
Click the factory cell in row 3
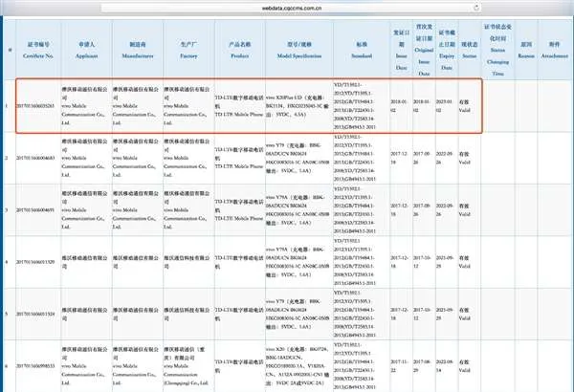click(188, 210)
